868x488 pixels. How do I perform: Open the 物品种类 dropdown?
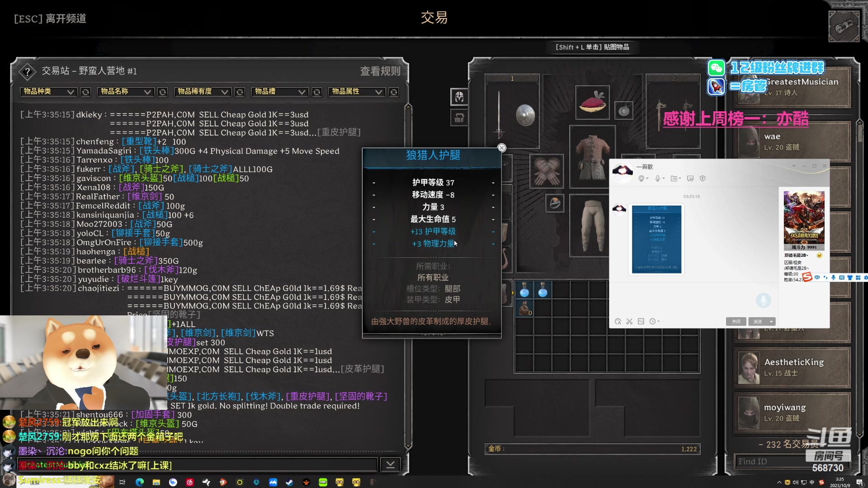coord(48,92)
